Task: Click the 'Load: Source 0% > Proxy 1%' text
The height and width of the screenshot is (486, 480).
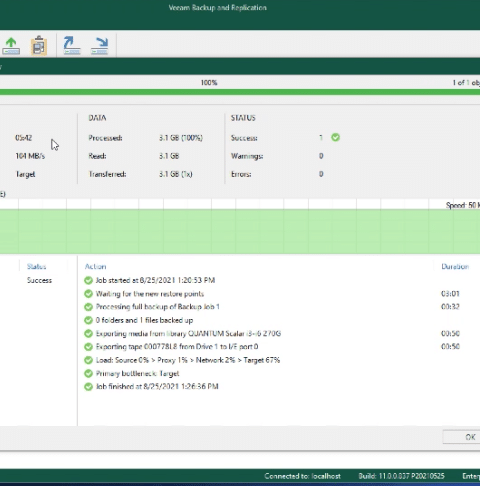Action: (x=188, y=360)
